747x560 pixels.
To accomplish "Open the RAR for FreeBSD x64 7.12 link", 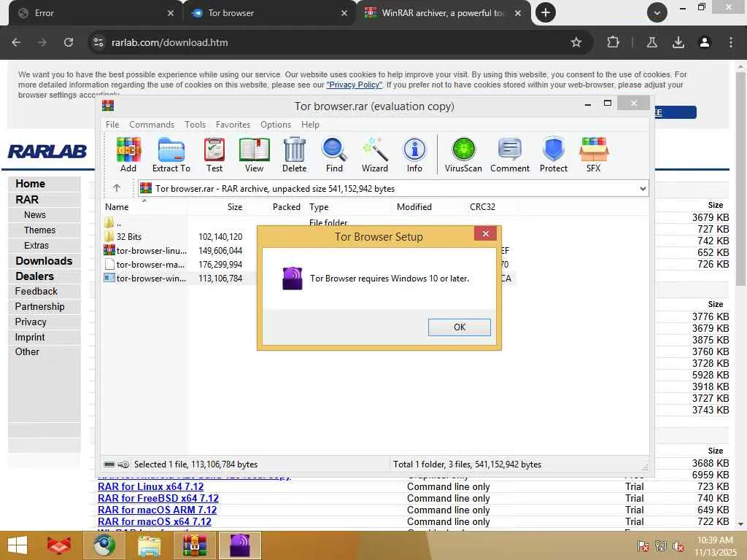I will [x=158, y=498].
